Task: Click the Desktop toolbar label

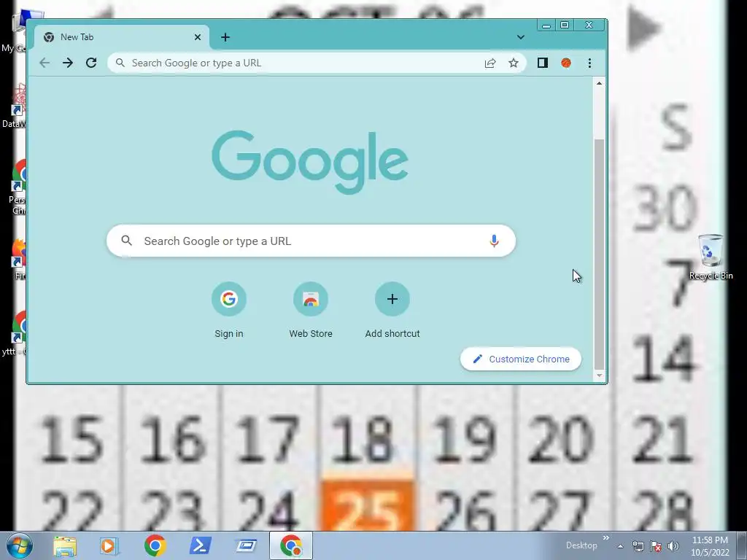Action: [x=581, y=545]
